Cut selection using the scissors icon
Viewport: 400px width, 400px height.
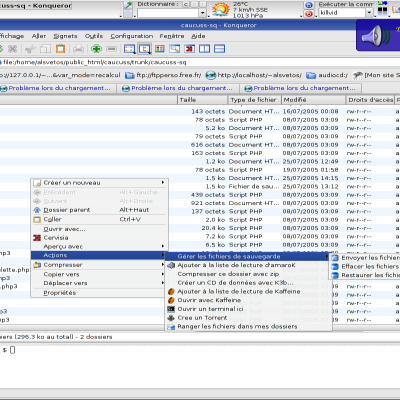30,49
